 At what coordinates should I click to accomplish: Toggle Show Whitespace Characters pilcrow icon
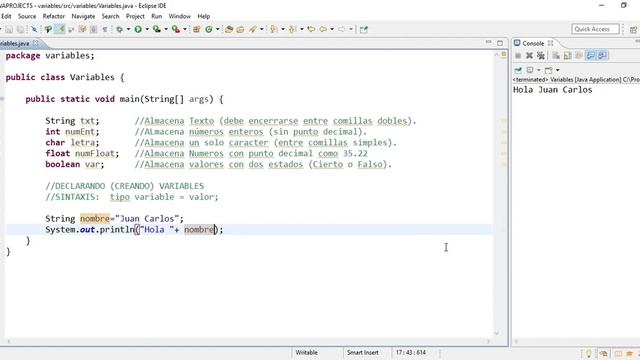pyautogui.click(x=105, y=29)
